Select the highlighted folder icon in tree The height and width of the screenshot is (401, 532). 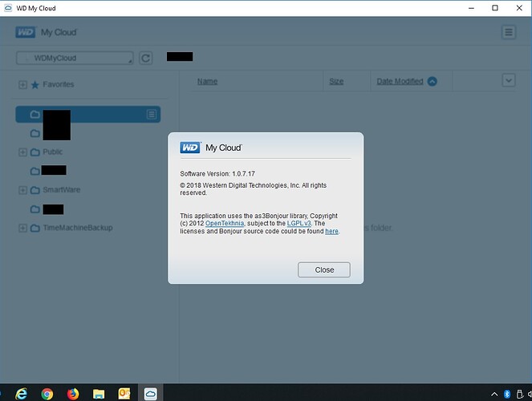click(x=35, y=115)
